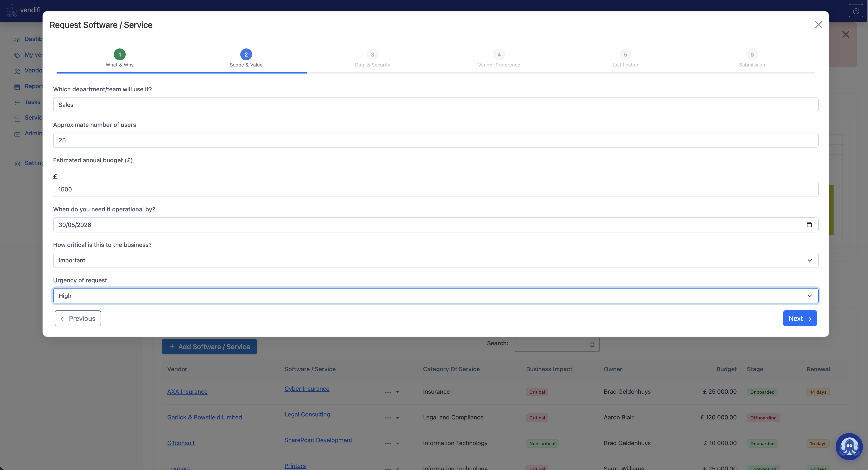Click the Admin briefcase icon in sidebar
This screenshot has width=868, height=470.
click(17, 134)
